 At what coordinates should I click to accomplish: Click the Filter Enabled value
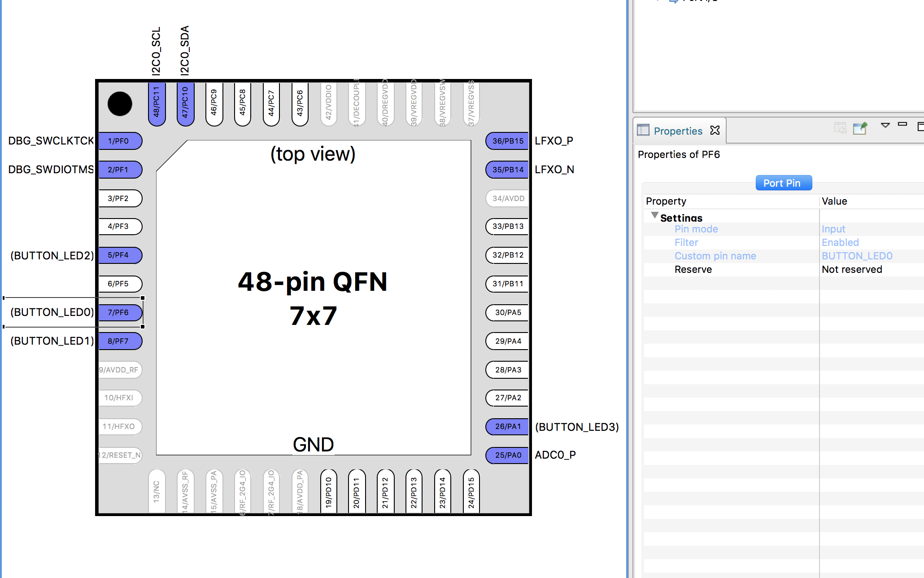[840, 243]
